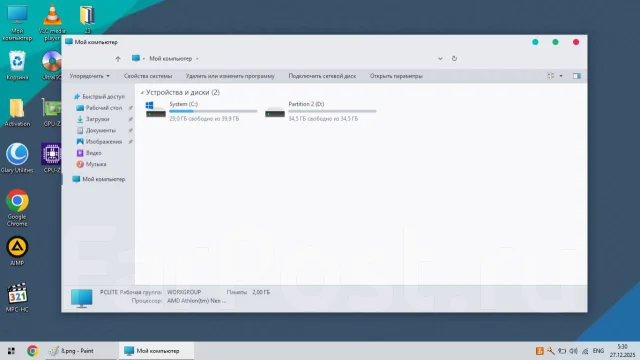This screenshot has height=360, width=640.
Task: Click Подключить сетевой диск
Action: click(x=322, y=76)
